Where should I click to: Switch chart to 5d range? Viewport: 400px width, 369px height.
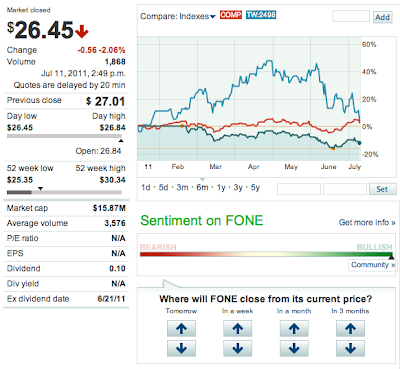point(163,188)
